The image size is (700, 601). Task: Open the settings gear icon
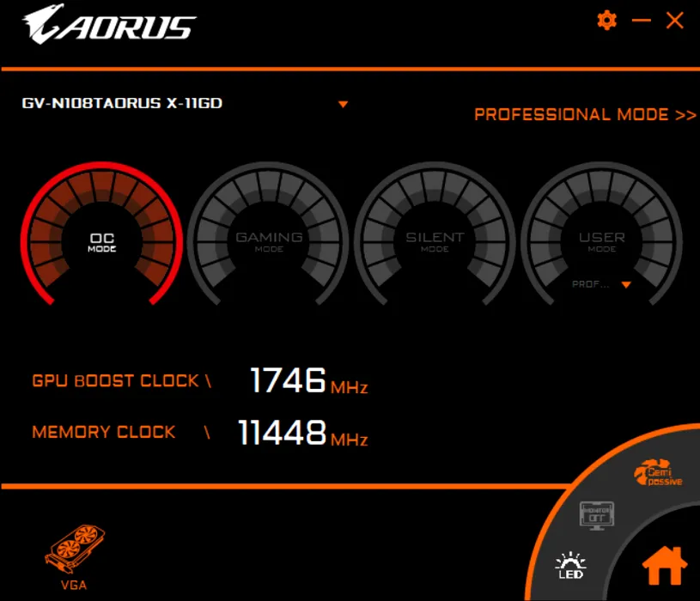click(607, 21)
